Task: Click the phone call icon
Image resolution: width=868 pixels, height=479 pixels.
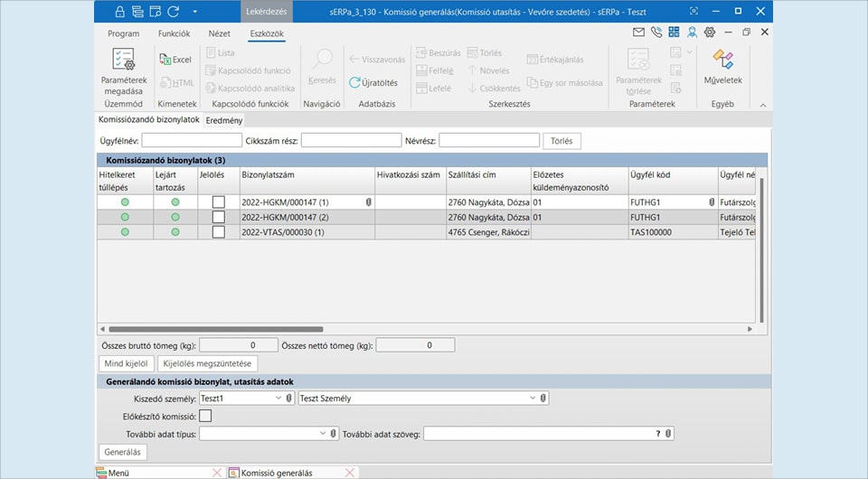Action: [x=656, y=33]
